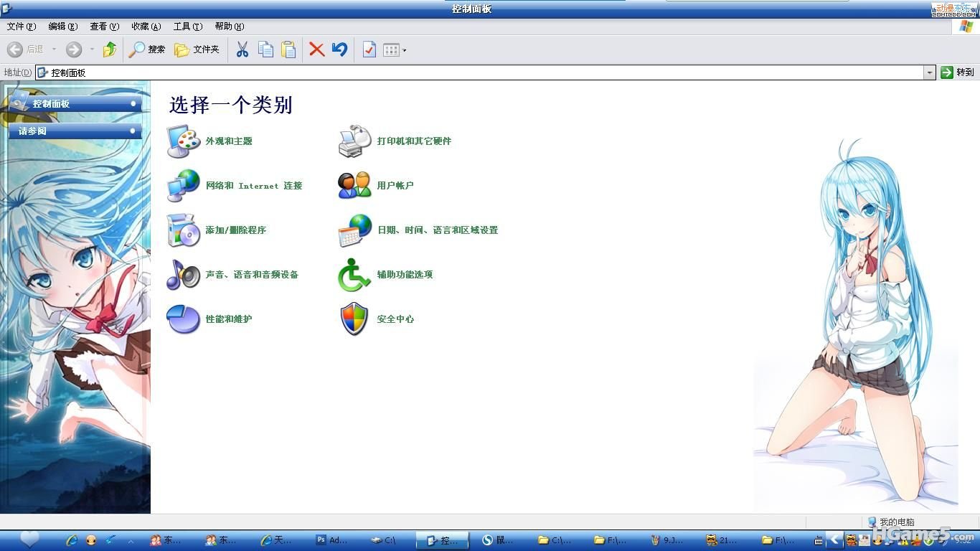Click the 网络和 Internet 连接 globe icon

[x=184, y=186]
